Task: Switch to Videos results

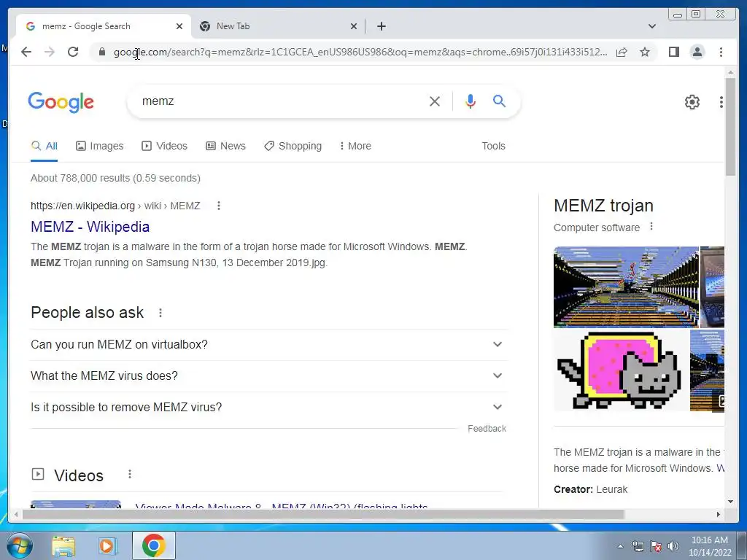Action: [164, 146]
